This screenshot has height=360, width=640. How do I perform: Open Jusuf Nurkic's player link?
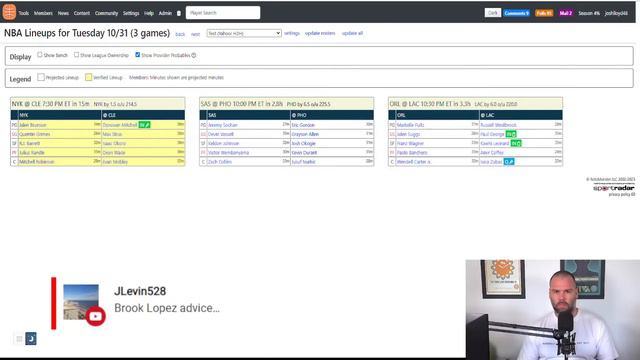coord(304,162)
